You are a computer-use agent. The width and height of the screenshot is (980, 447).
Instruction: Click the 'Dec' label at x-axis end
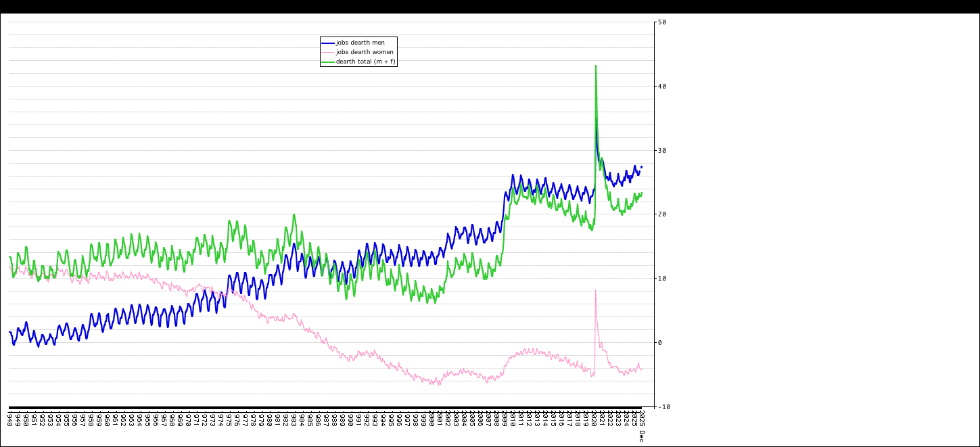coord(641,436)
